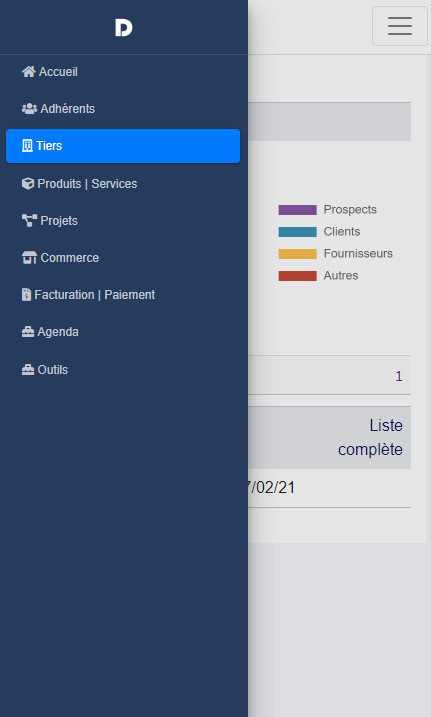
Task: Click the Dolibarr D logo
Action: click(123, 28)
